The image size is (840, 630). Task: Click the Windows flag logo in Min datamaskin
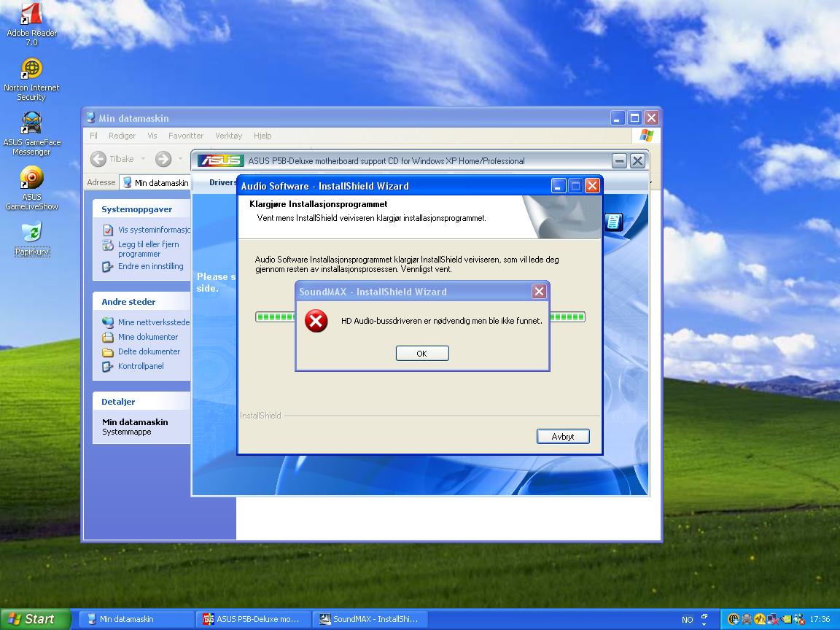pos(647,136)
